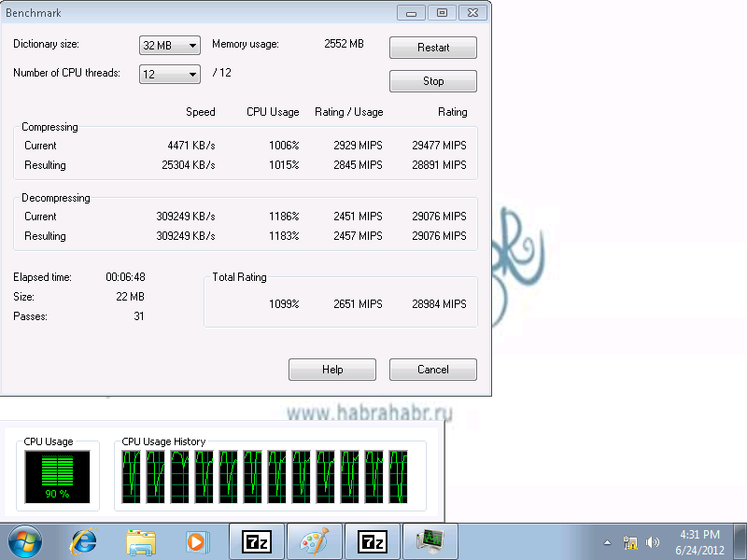The height and width of the screenshot is (560, 747).
Task: Stop the running benchmark
Action: (x=433, y=81)
